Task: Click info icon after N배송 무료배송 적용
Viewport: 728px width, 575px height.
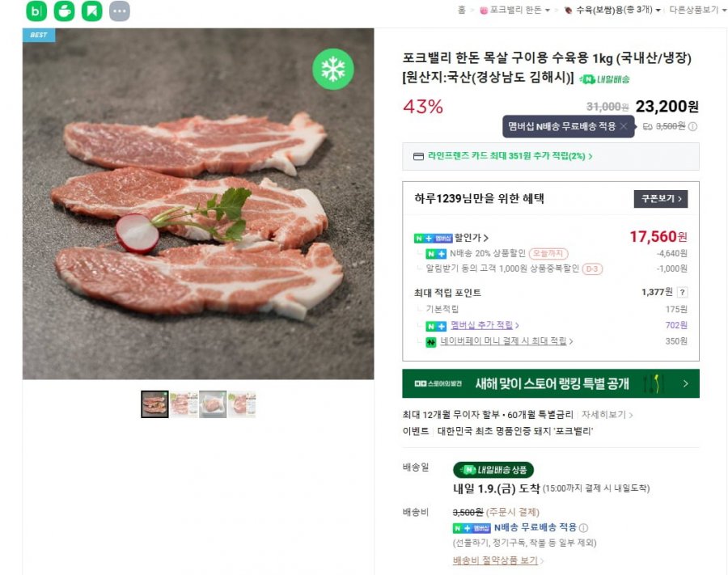Action: pyautogui.click(x=583, y=528)
